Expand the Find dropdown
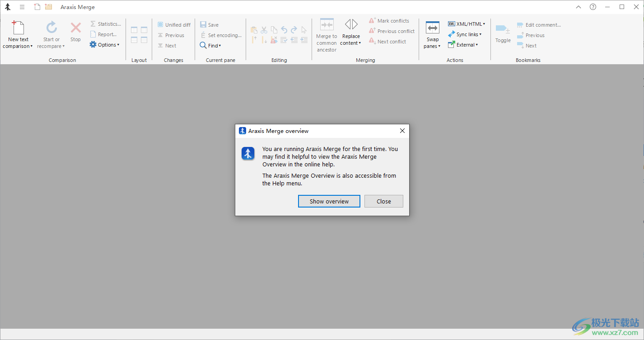 (210, 46)
